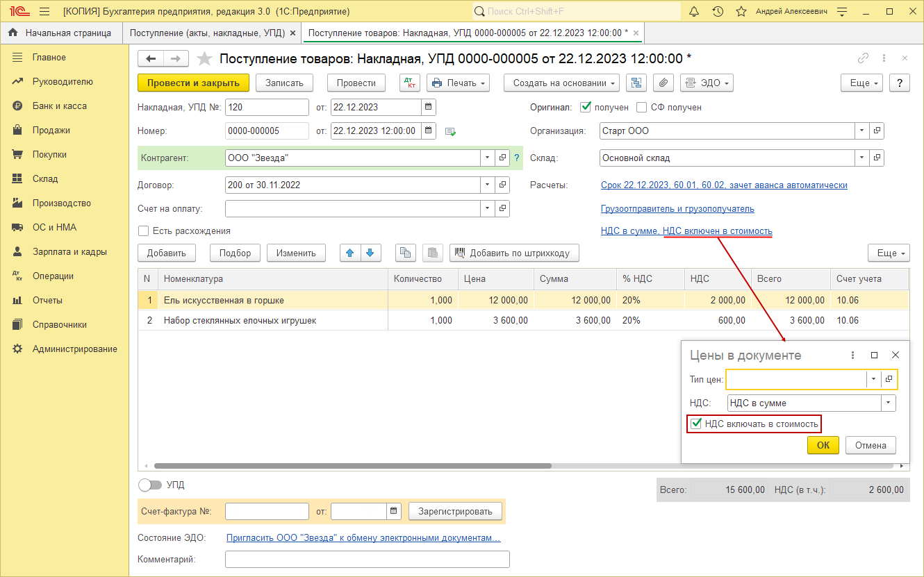Image resolution: width=924 pixels, height=577 pixels.
Task: Open history clock icon
Action: pos(718,11)
